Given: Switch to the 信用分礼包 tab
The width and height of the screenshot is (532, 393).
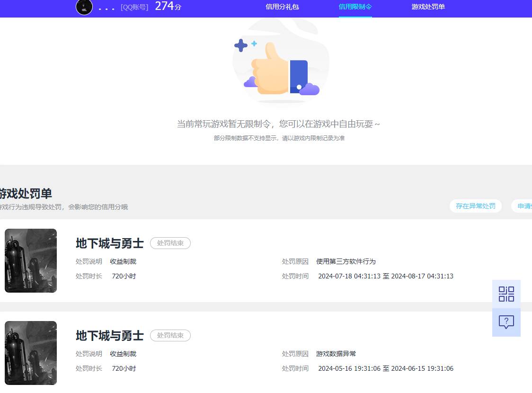Looking at the screenshot, I should pyautogui.click(x=282, y=7).
